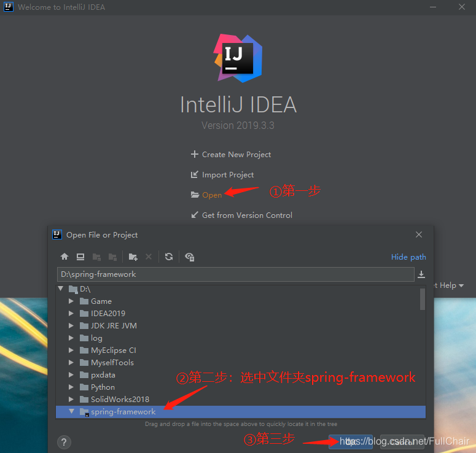Click the file tree vertical scrollbar
The width and height of the screenshot is (476, 453).
click(423, 299)
